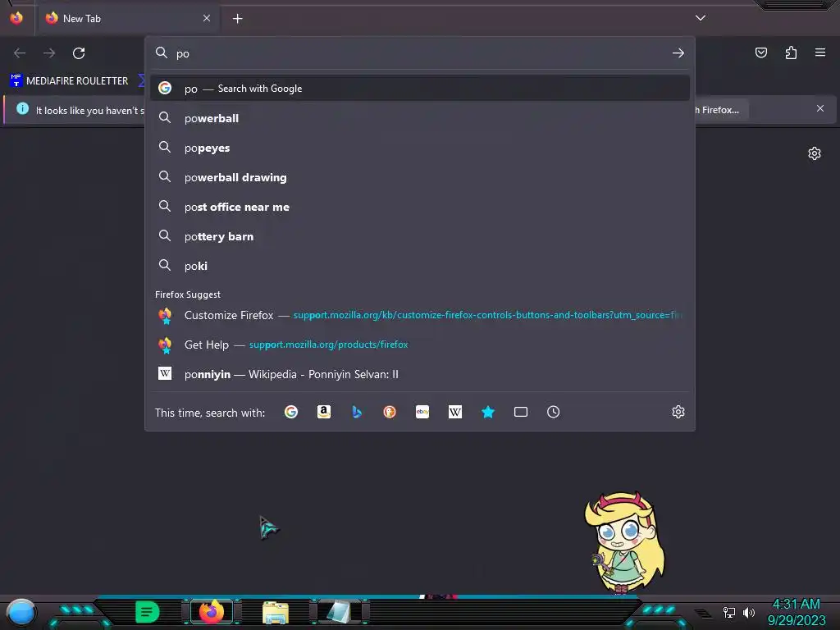
Task: Click the notification bar info icon
Action: click(x=22, y=109)
